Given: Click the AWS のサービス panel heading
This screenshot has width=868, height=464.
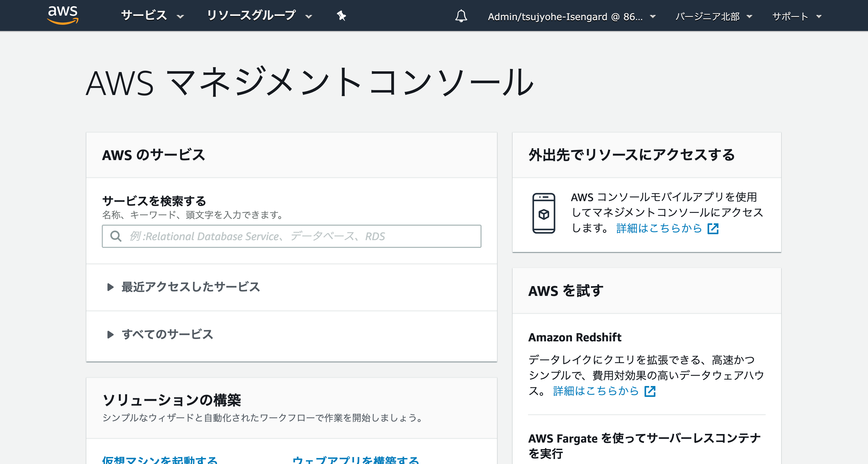Looking at the screenshot, I should (153, 155).
